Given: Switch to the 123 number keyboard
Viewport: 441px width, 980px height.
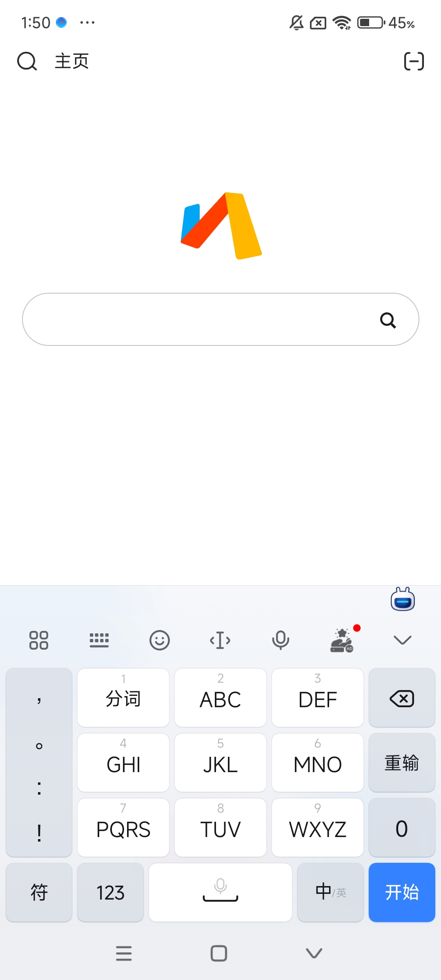Looking at the screenshot, I should coord(110,892).
